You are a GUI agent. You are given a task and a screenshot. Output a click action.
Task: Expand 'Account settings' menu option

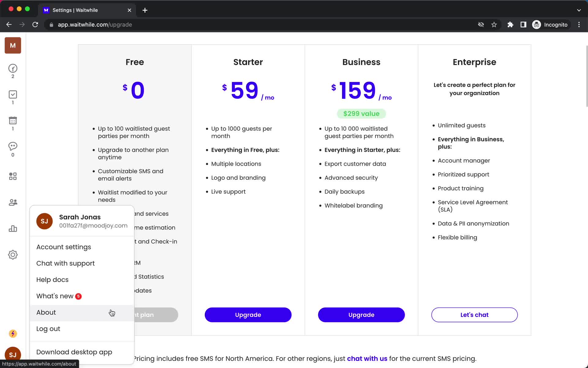pos(63,247)
